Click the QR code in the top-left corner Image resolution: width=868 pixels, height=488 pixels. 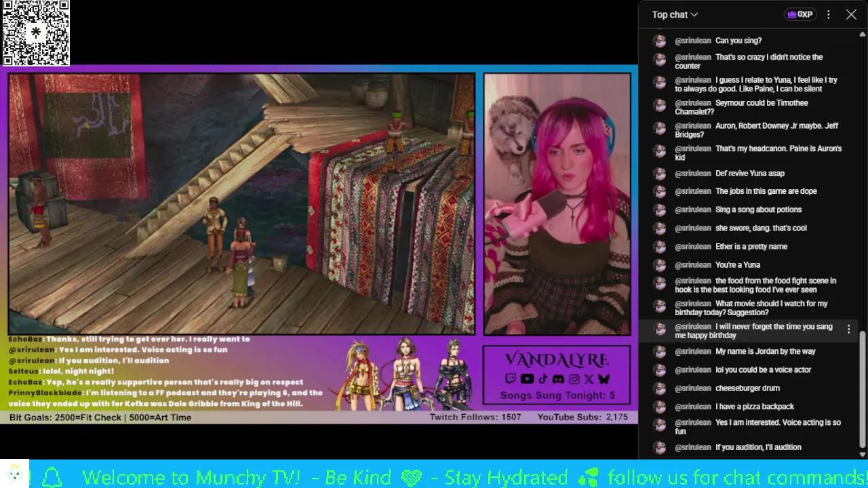click(36, 33)
